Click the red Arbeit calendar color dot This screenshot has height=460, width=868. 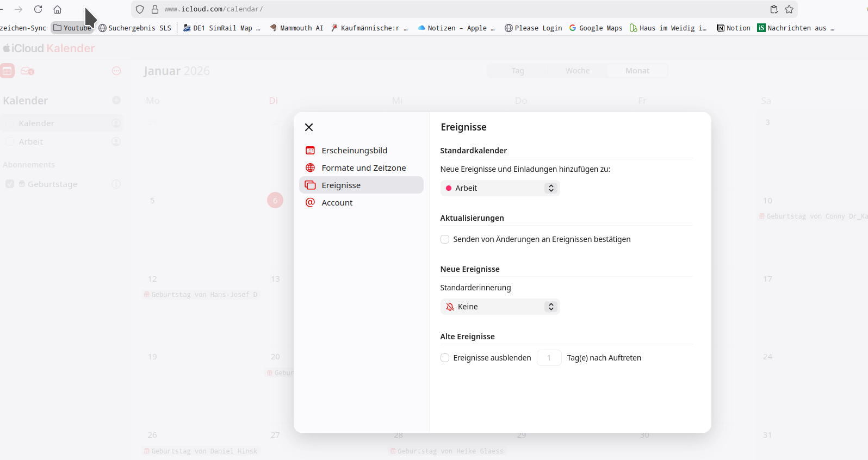(x=449, y=188)
